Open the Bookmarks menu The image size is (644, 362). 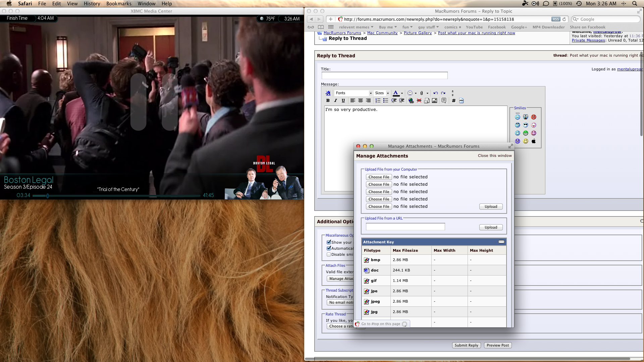coord(119,4)
